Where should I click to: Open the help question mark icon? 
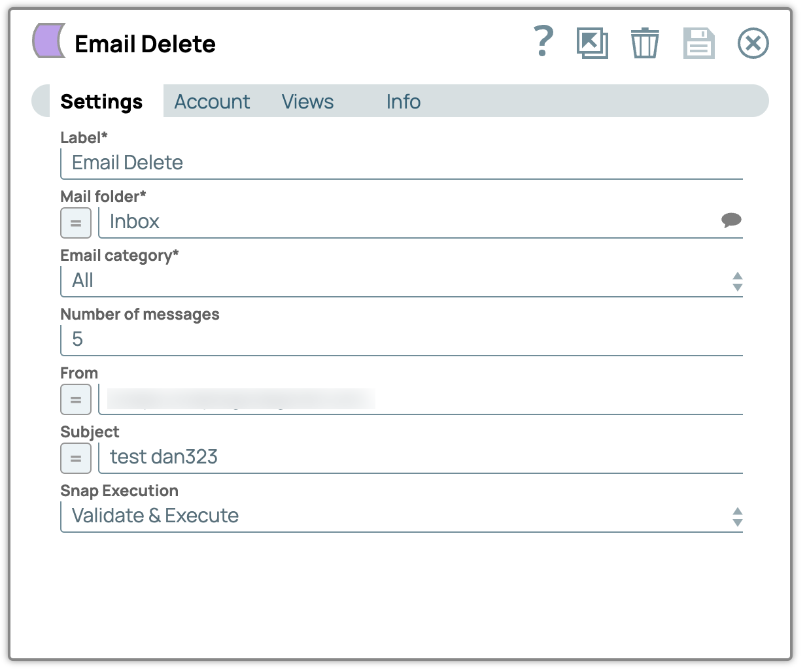coord(543,42)
